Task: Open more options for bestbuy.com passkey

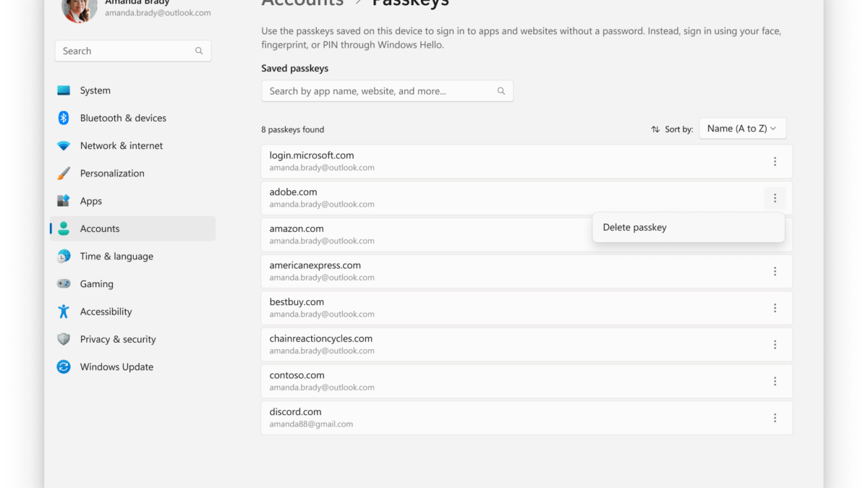Action: 775,308
